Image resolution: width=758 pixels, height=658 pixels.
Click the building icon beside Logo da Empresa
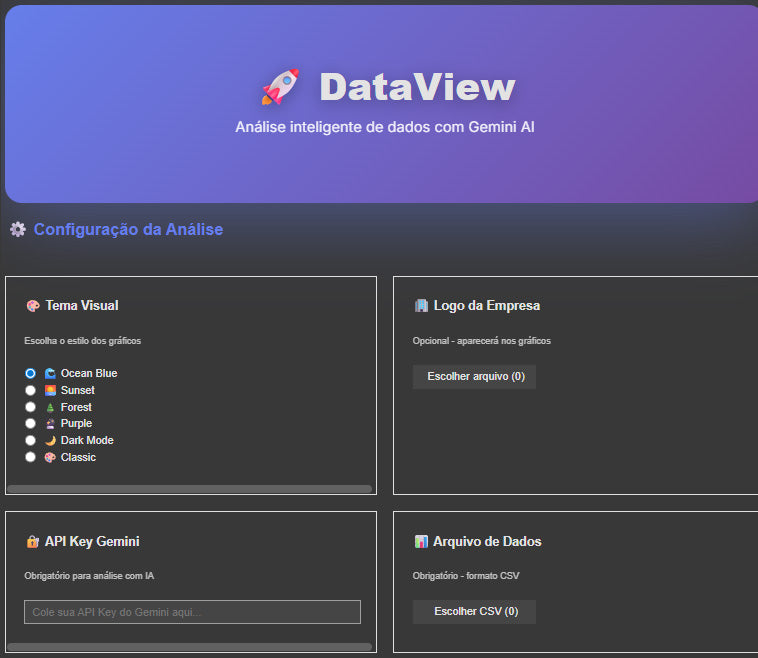tap(421, 306)
